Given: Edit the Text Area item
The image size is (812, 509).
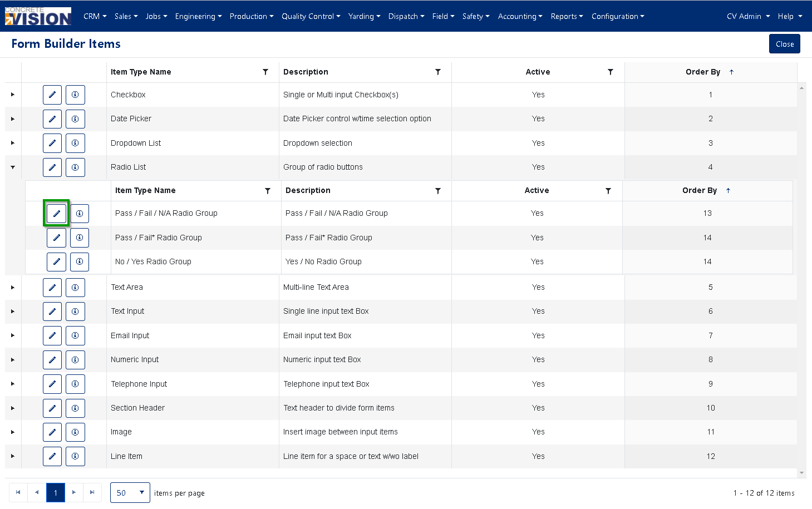Looking at the screenshot, I should (52, 288).
